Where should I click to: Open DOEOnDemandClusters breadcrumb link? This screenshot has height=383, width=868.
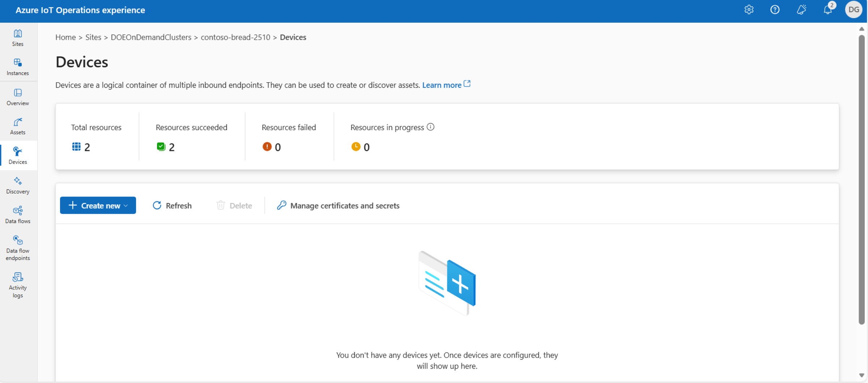(151, 37)
